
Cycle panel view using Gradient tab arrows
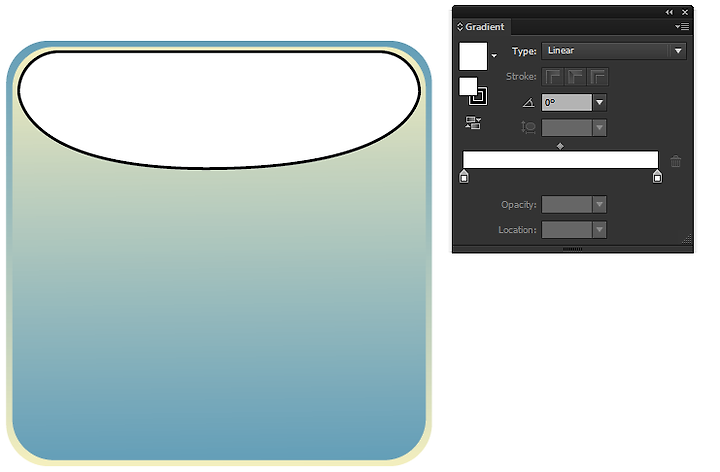[x=460, y=27]
